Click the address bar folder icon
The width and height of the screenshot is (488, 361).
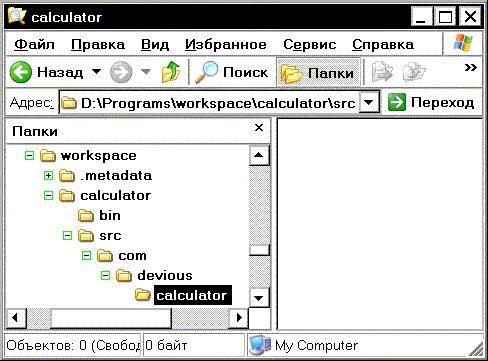tap(69, 103)
